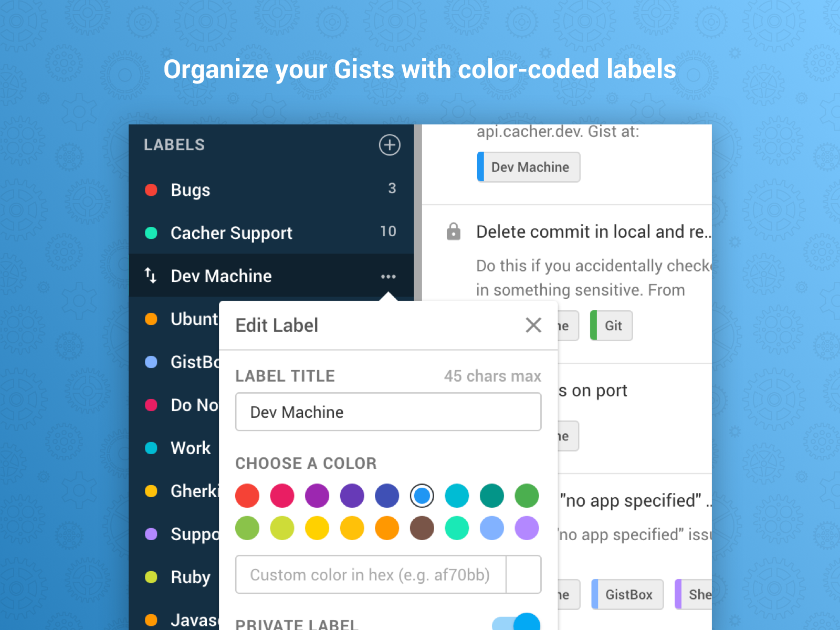The height and width of the screenshot is (630, 840).
Task: Click the Bugs count 3
Action: click(392, 188)
